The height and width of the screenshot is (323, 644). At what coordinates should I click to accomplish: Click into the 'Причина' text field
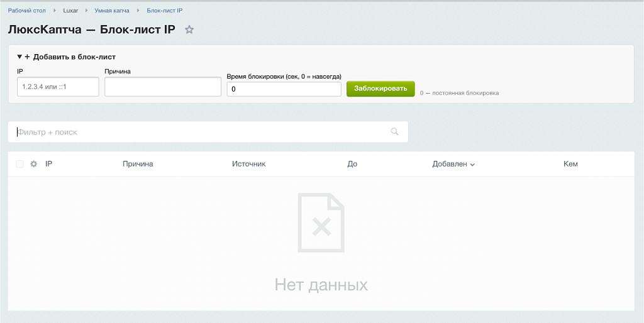(x=162, y=87)
